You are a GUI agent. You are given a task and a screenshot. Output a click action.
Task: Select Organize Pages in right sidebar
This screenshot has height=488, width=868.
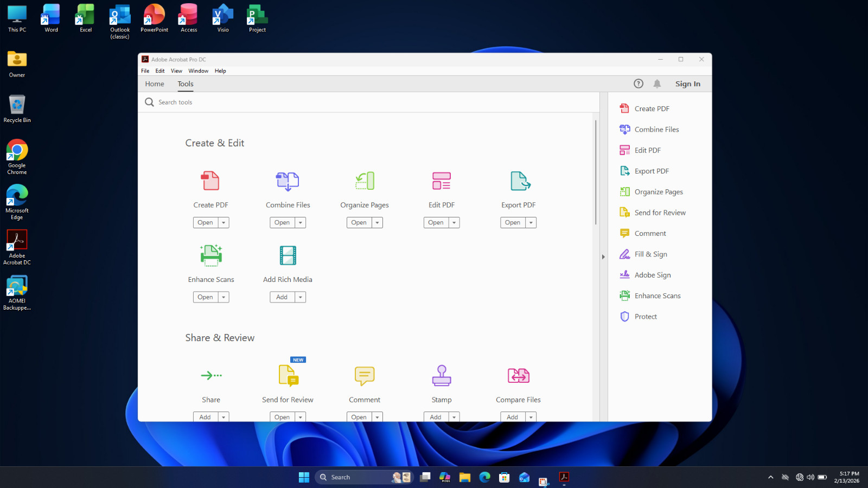point(651,192)
